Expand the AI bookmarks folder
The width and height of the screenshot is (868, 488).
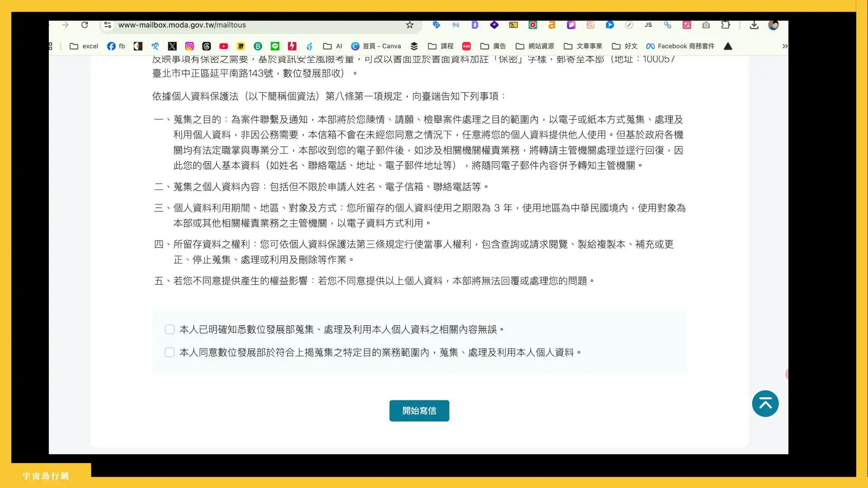pos(333,46)
